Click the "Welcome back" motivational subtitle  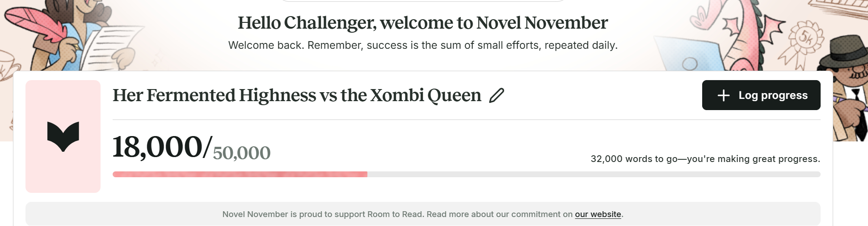point(422,45)
